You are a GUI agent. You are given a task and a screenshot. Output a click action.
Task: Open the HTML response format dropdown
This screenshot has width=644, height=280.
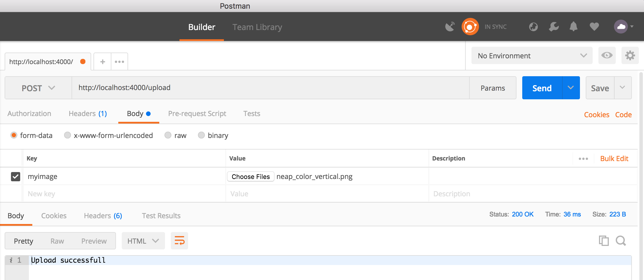[143, 241]
